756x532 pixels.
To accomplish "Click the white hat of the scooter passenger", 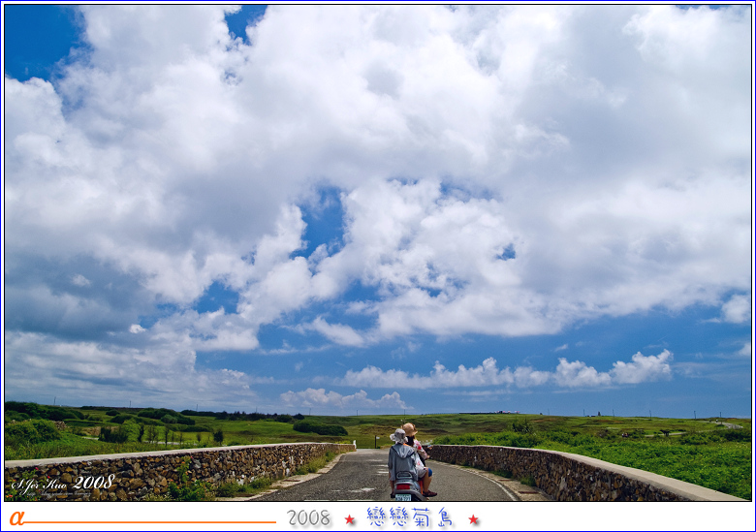I will click(398, 436).
